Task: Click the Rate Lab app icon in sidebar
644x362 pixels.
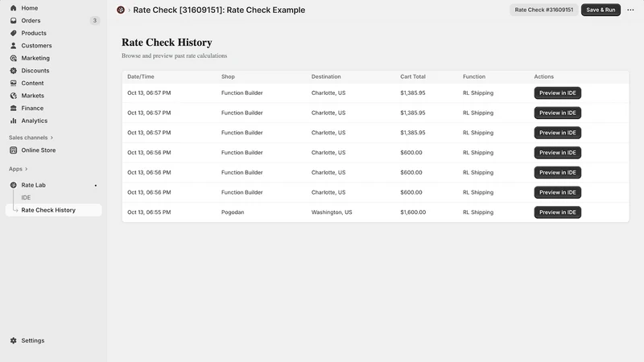Action: (13, 185)
